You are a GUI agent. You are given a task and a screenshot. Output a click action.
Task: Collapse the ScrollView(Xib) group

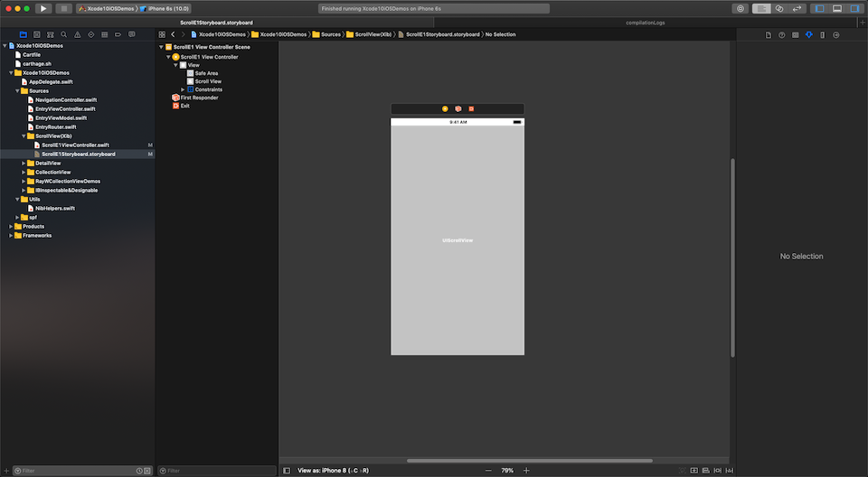click(x=24, y=136)
